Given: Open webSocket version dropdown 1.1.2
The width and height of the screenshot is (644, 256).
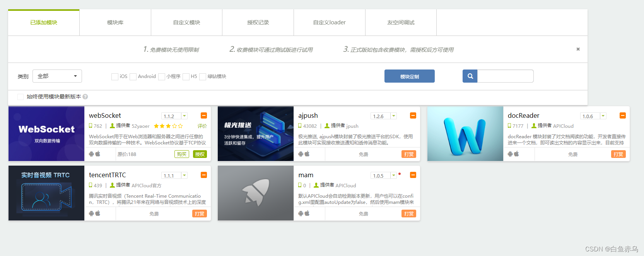Looking at the screenshot, I should [174, 116].
